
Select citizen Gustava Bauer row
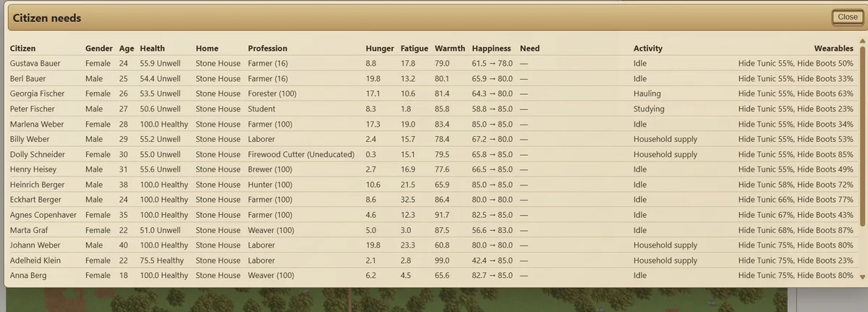tap(432, 64)
